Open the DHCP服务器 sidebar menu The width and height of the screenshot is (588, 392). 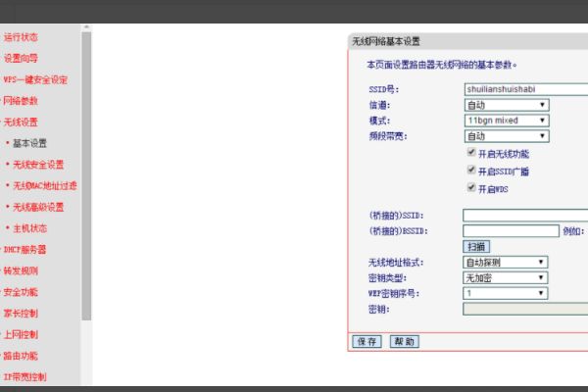pyautogui.click(x=24, y=250)
